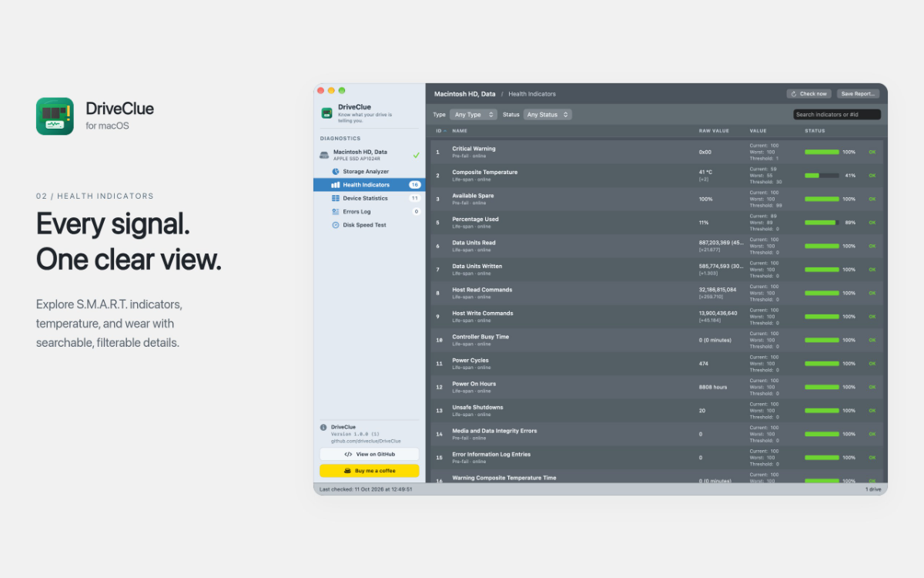Click the Health Indicators bar chart icon
Viewport: 924px width, 578px height.
pyautogui.click(x=336, y=185)
